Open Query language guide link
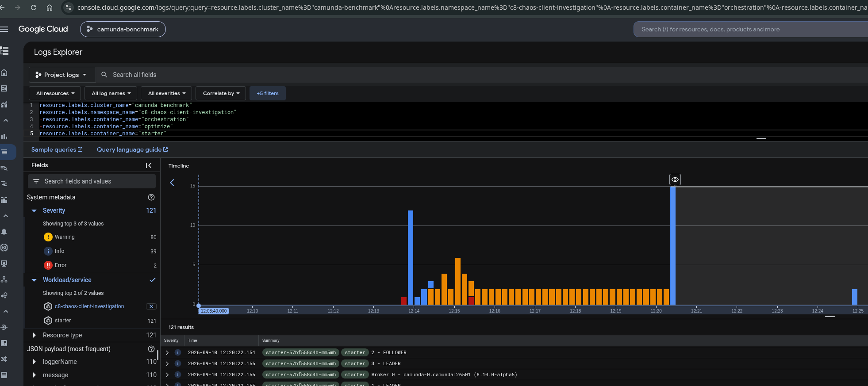Image resolution: width=868 pixels, height=386 pixels. [132, 149]
